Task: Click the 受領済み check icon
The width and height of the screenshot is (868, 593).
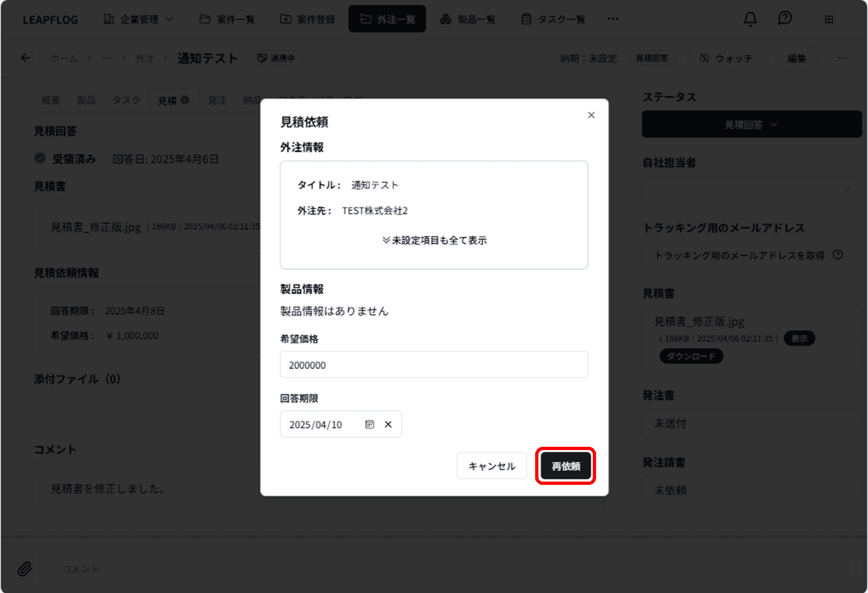Action: click(40, 158)
